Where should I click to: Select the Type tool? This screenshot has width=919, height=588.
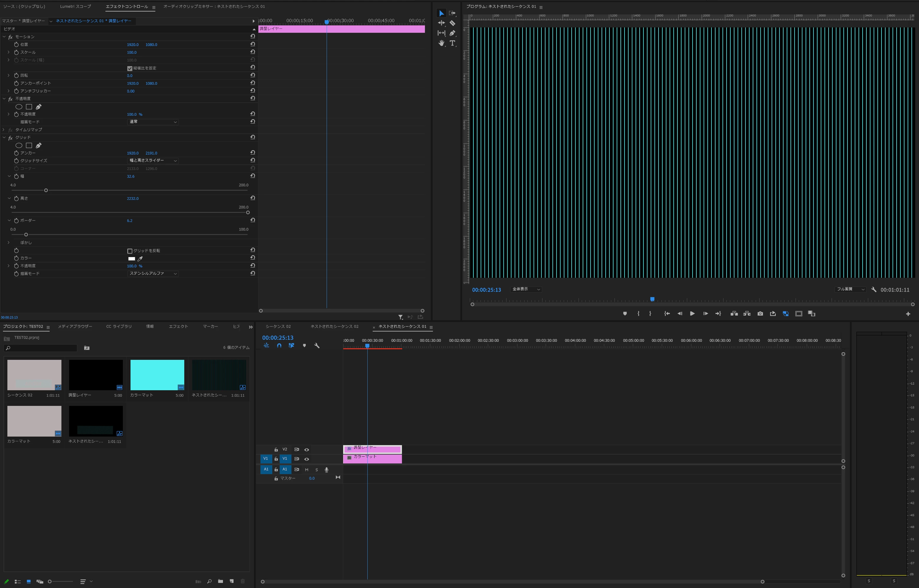(x=452, y=43)
